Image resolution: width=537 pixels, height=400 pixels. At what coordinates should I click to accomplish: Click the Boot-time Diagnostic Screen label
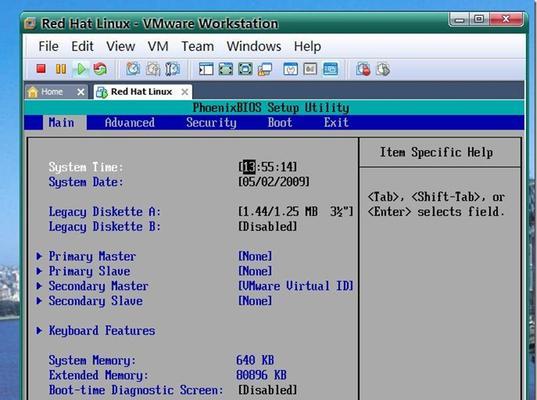(x=136, y=390)
